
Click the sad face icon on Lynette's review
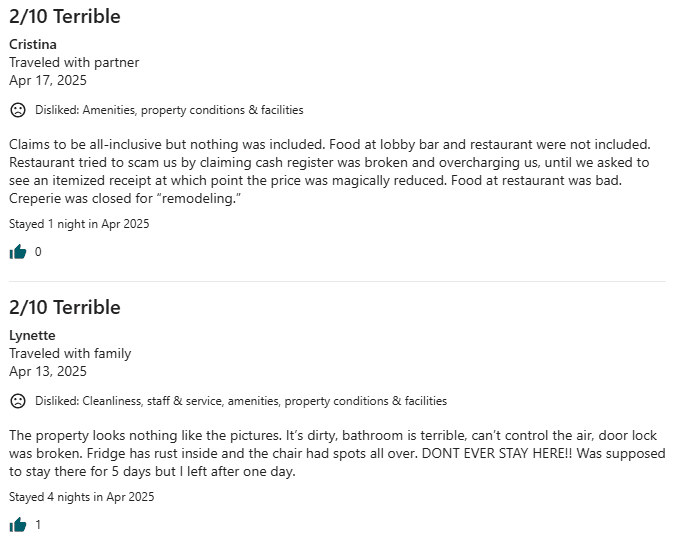click(x=18, y=401)
